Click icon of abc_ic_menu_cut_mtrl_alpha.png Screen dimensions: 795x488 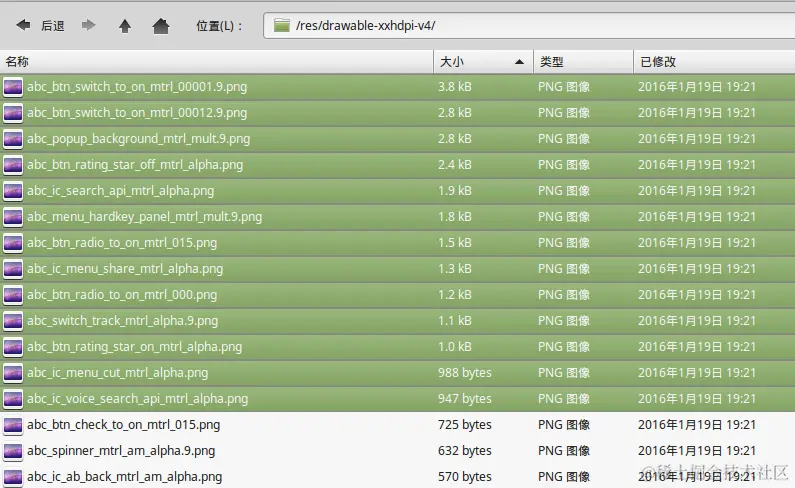point(13,373)
